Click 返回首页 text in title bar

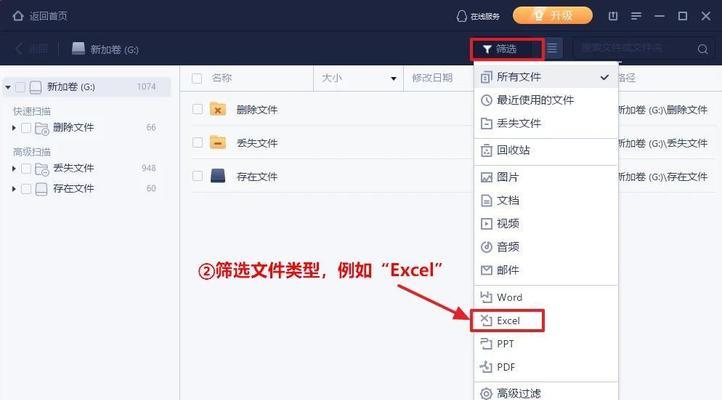[x=48, y=16]
